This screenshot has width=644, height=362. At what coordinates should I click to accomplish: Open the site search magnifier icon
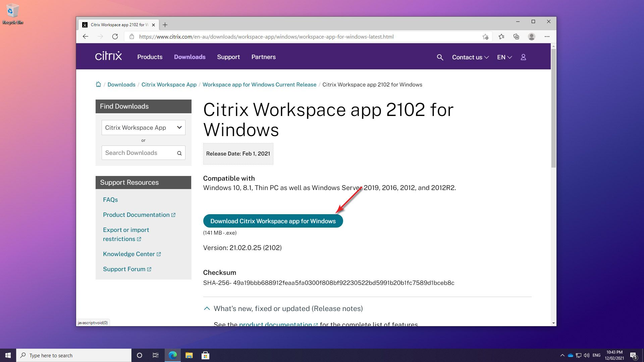point(440,57)
